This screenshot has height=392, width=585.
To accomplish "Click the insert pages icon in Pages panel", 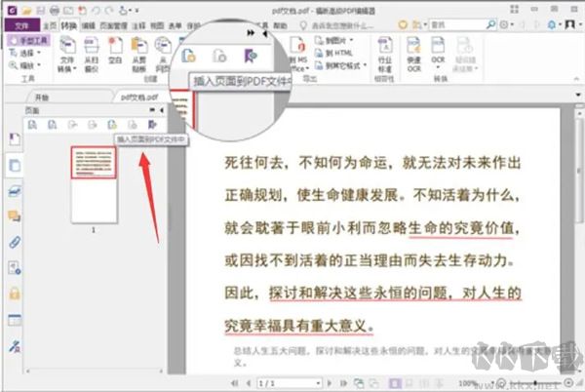I will (x=112, y=125).
